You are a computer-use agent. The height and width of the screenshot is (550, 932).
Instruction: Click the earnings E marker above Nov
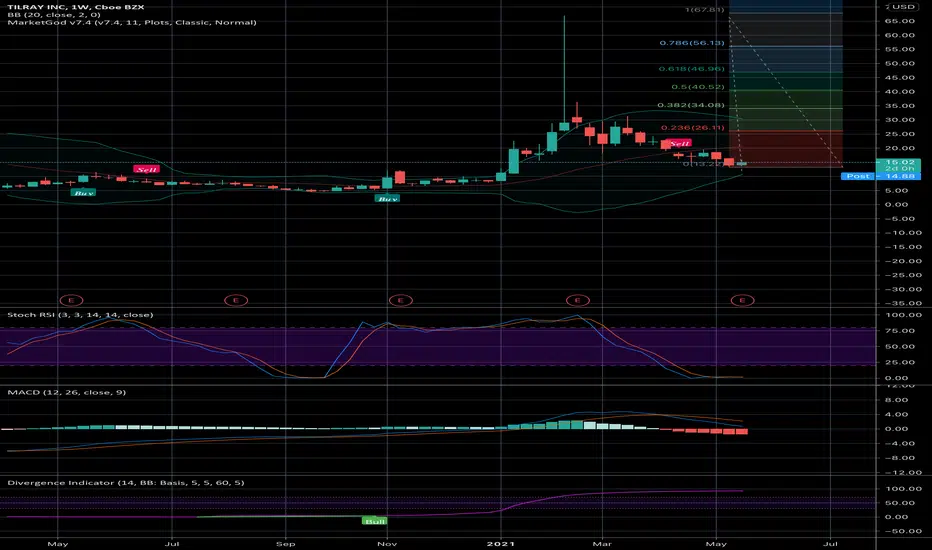pos(401,300)
